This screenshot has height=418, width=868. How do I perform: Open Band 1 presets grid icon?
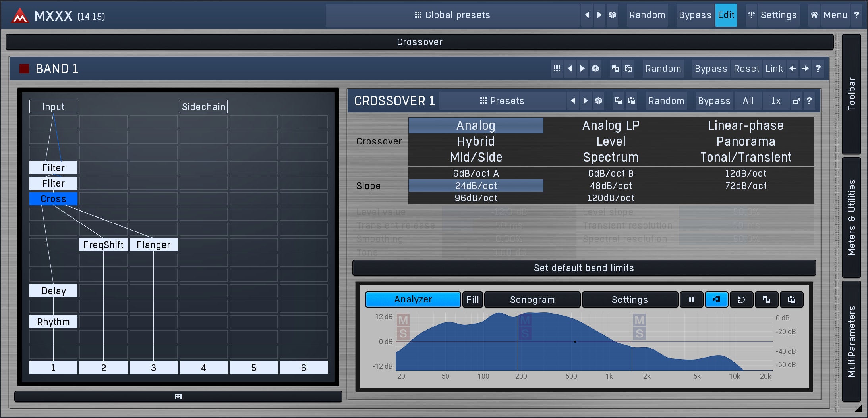pyautogui.click(x=557, y=69)
